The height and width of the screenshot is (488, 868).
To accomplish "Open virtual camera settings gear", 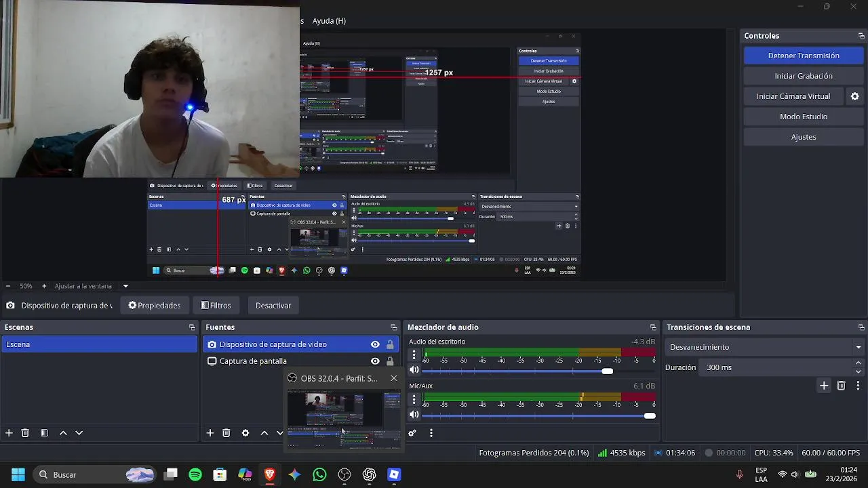I will tap(855, 96).
